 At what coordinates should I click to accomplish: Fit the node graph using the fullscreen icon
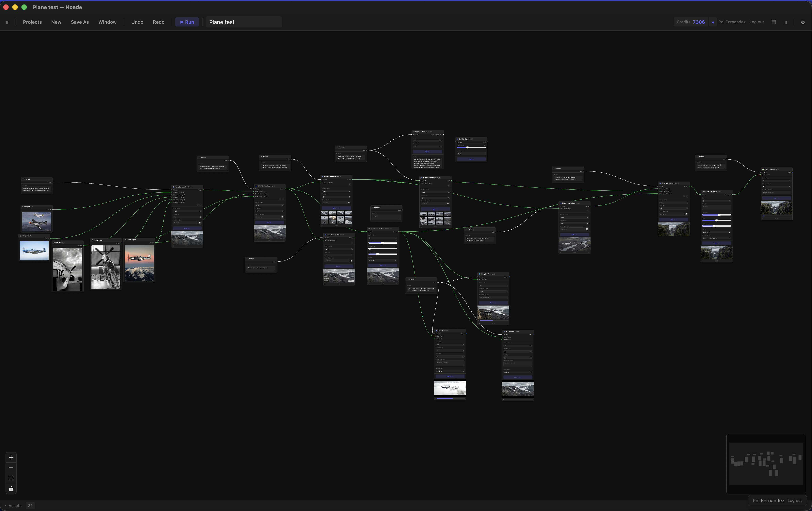click(11, 478)
